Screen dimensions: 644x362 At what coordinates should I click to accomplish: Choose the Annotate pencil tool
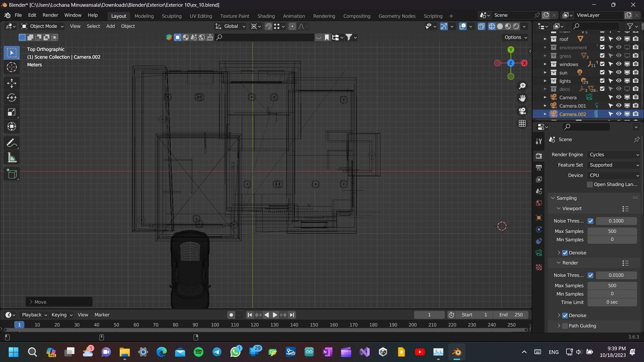[12, 143]
